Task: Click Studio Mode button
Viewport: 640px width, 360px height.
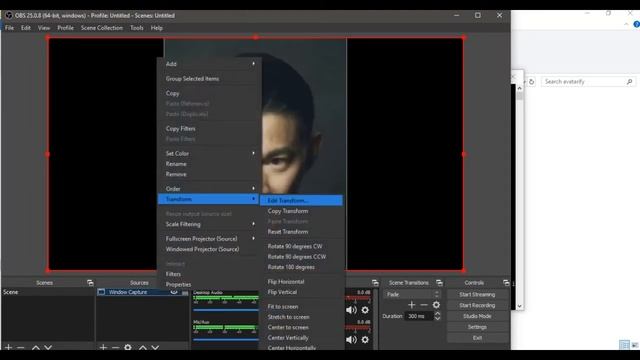Action: point(477,316)
